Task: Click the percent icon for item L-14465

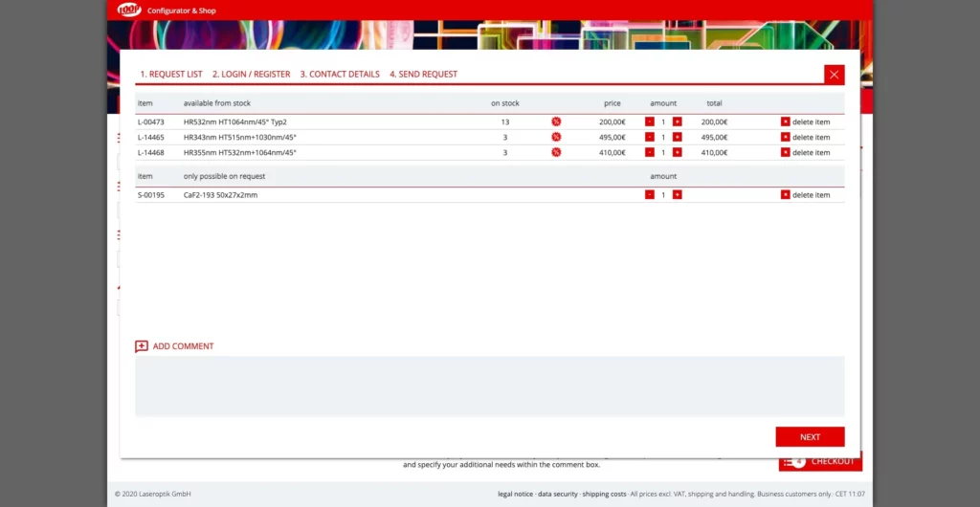Action: pyautogui.click(x=556, y=138)
